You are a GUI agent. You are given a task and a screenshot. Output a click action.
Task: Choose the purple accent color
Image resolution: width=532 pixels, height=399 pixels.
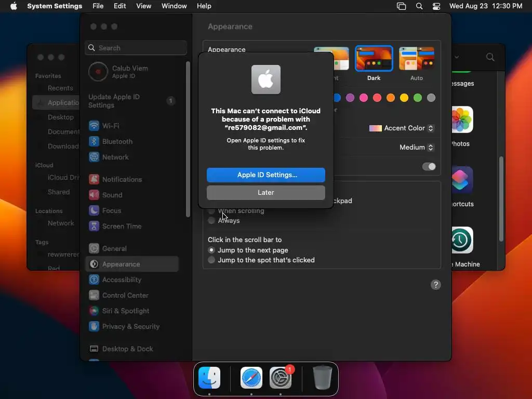tap(350, 98)
